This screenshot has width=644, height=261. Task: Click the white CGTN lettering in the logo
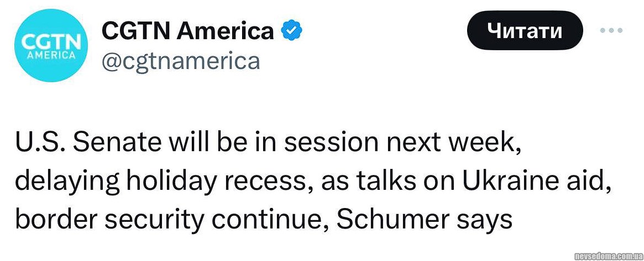[50, 42]
